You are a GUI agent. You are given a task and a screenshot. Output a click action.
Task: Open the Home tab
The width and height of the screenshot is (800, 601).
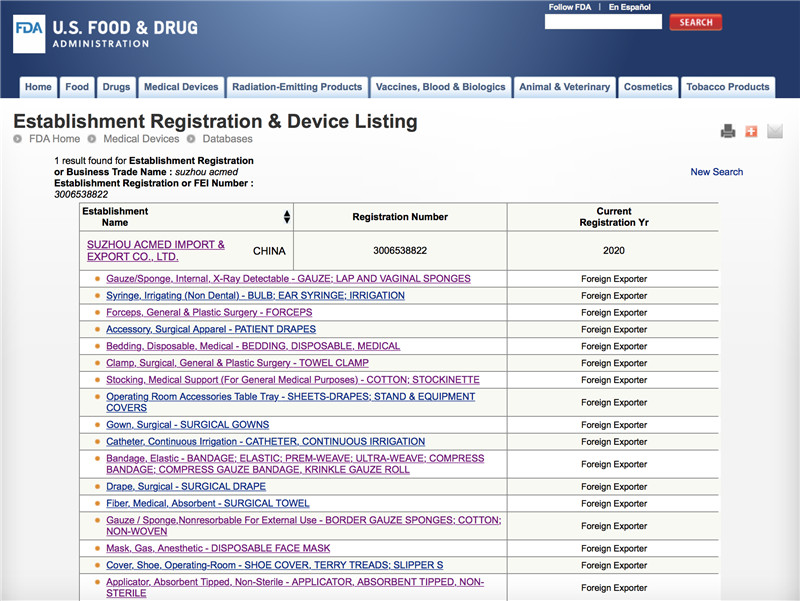(38, 87)
